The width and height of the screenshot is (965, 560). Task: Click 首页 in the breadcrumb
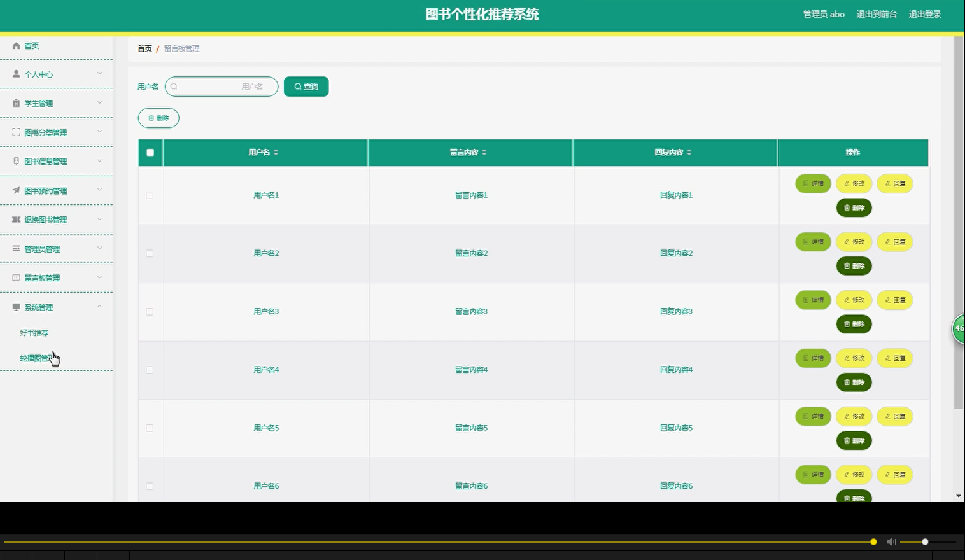click(x=144, y=48)
